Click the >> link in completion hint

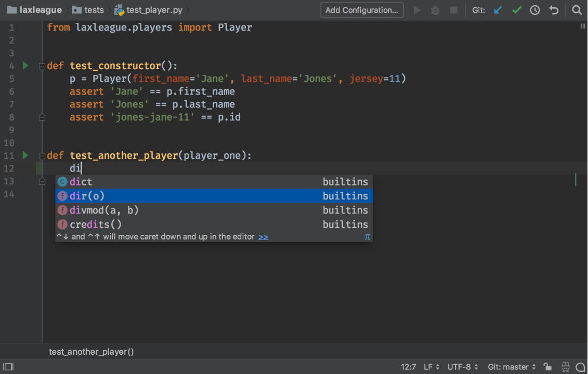tap(263, 237)
